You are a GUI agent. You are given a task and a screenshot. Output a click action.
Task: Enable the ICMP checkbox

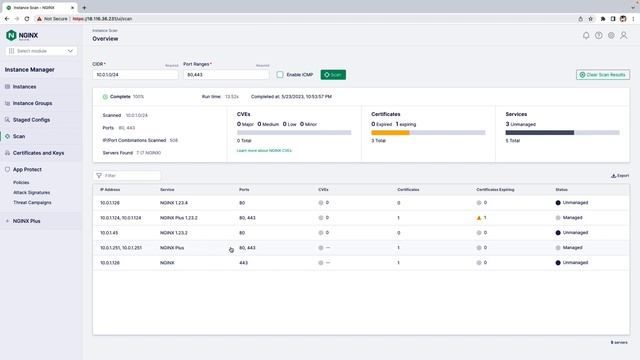tap(280, 75)
